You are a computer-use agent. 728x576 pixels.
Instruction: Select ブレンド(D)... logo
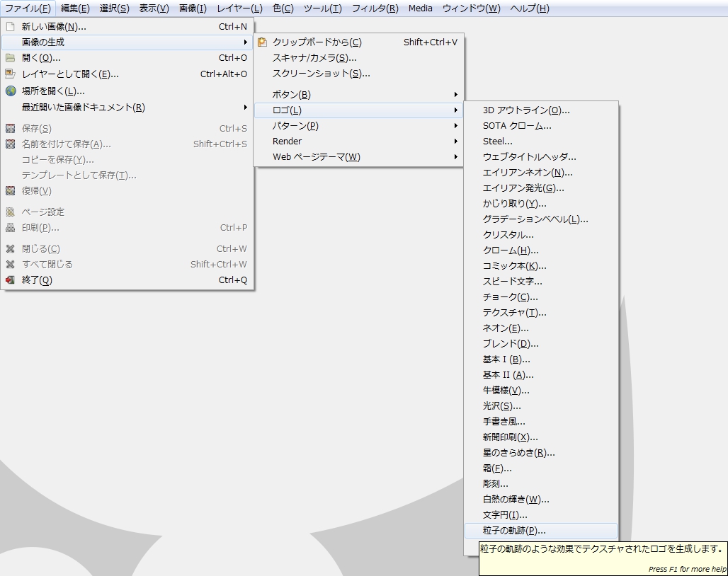541,344
